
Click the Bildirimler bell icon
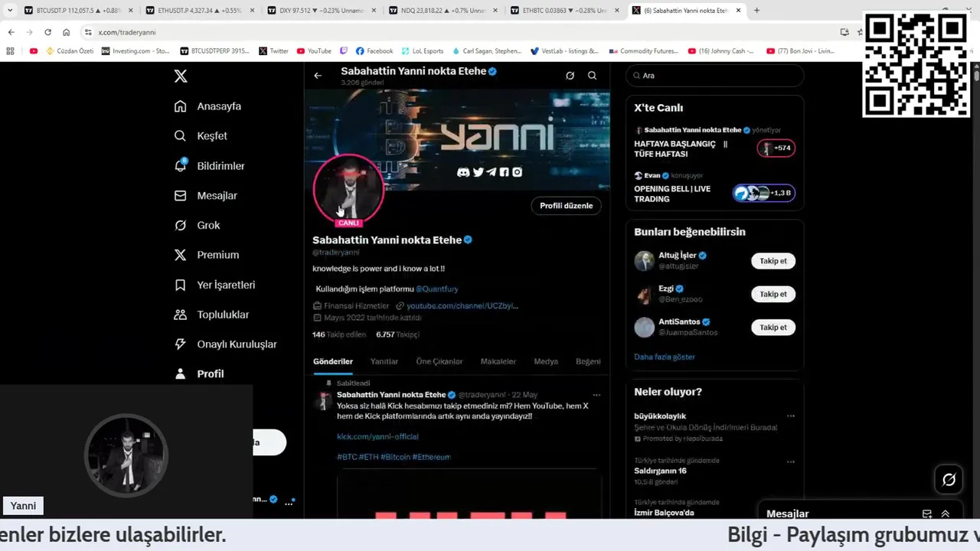[180, 166]
